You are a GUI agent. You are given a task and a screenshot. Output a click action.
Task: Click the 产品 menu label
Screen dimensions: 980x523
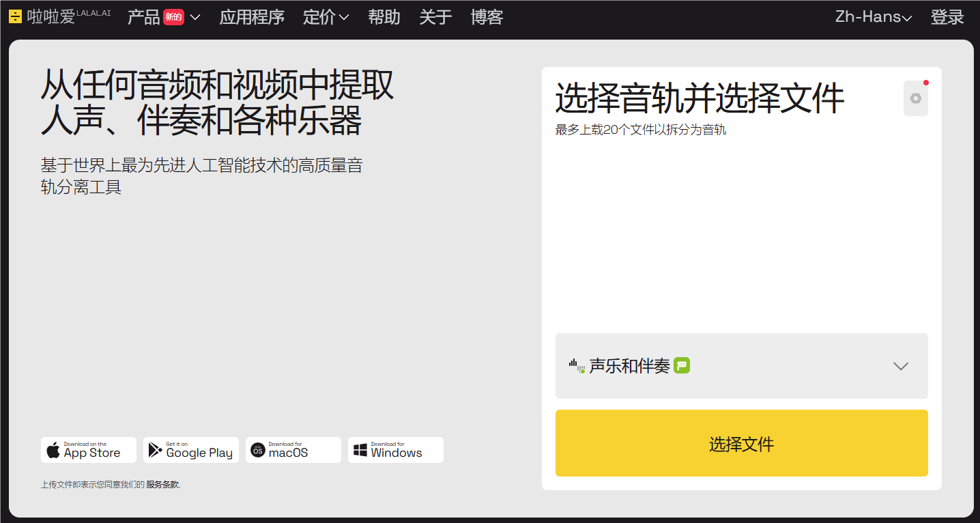click(143, 17)
